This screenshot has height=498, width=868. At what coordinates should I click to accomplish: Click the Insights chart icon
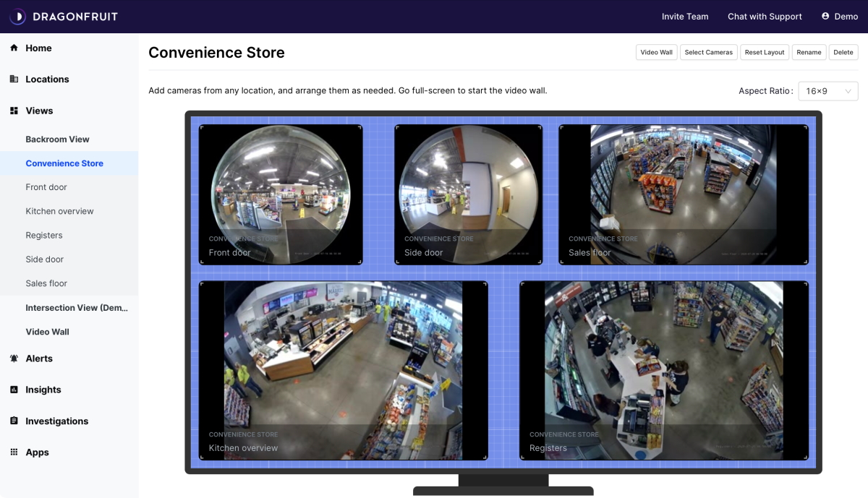pos(14,390)
